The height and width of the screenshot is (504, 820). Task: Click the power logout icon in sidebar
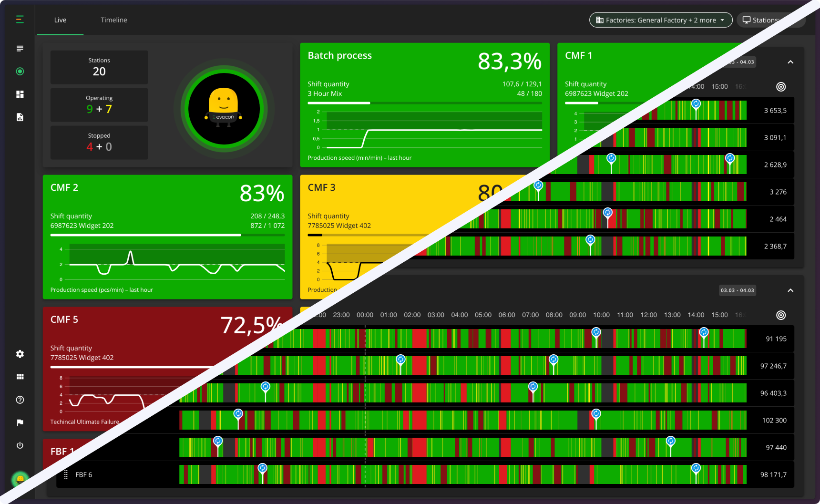20,445
